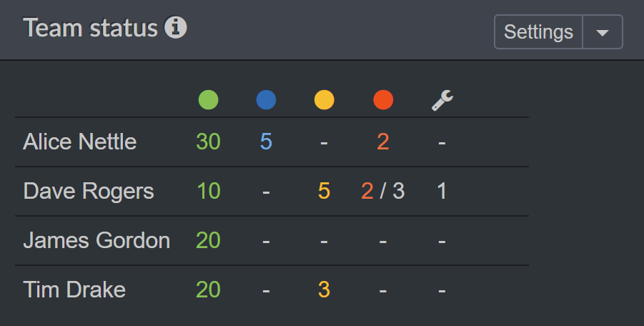This screenshot has width=644, height=326.
Task: Click James Gordon's green count of 20
Action: (x=208, y=240)
